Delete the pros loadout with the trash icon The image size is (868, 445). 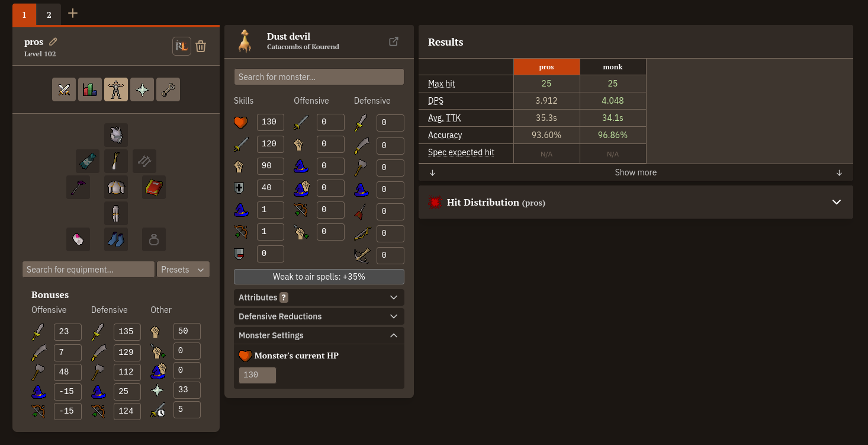(201, 46)
